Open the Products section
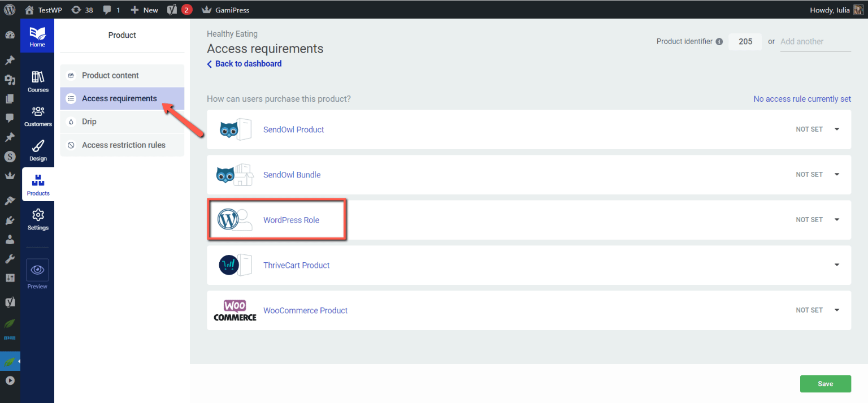This screenshot has width=868, height=403. click(x=38, y=185)
